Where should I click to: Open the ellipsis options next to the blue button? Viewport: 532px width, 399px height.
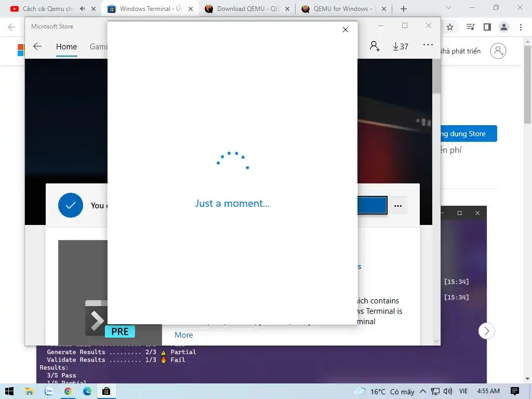(x=398, y=206)
